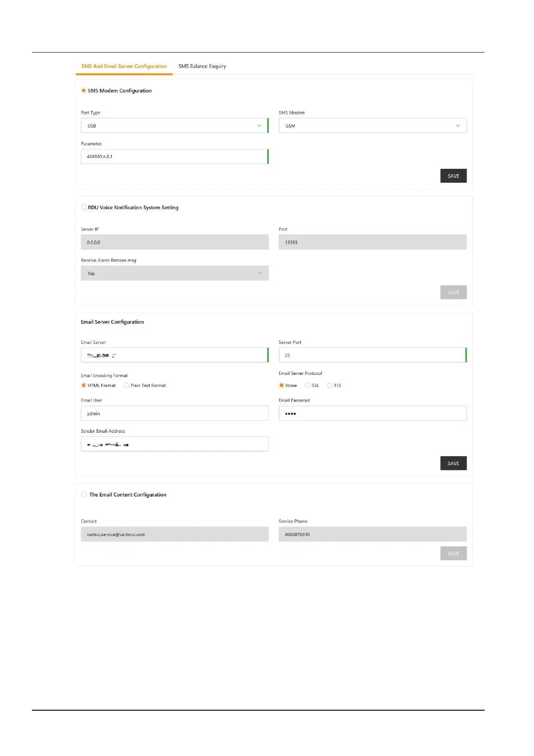Open the Port Type USB dropdown
Screen dimensions: 534x756
point(174,126)
